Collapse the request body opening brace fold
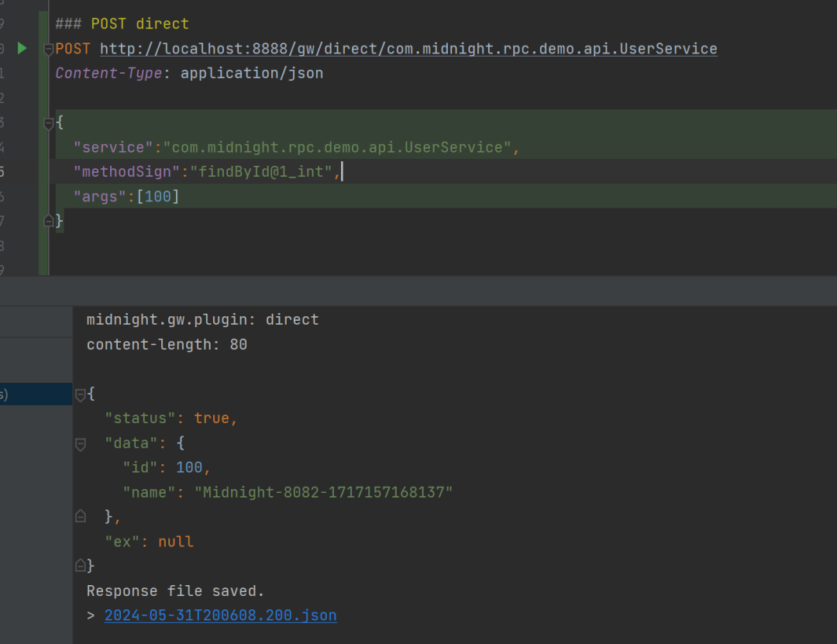 click(48, 123)
